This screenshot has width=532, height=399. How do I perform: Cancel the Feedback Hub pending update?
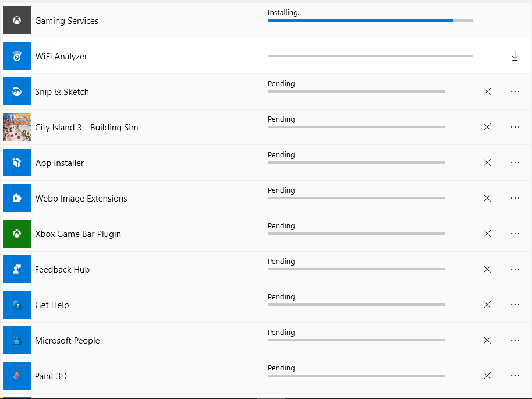(487, 269)
